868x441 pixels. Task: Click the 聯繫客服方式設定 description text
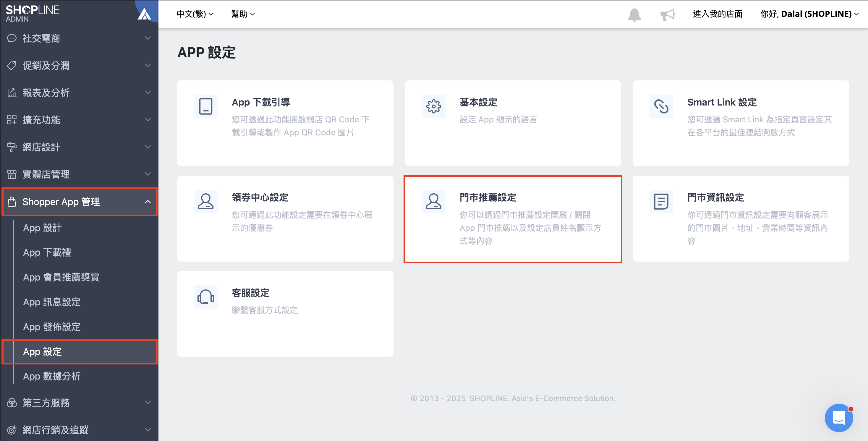[265, 310]
